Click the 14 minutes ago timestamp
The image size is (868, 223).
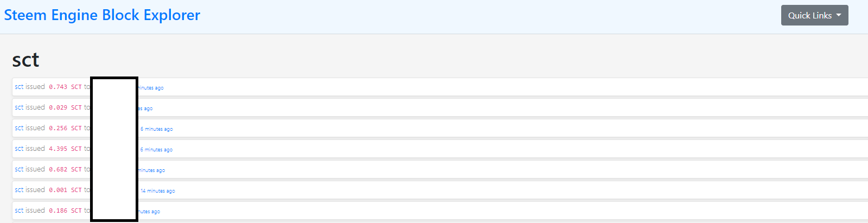coord(157,191)
